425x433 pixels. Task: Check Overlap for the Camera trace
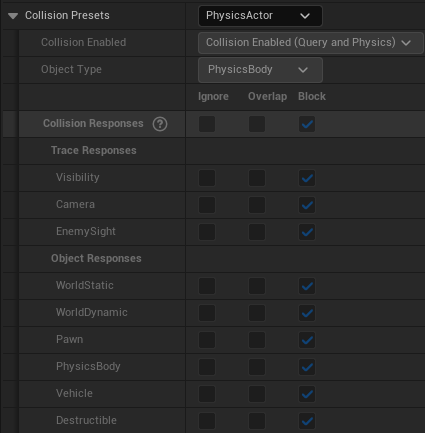click(x=257, y=205)
